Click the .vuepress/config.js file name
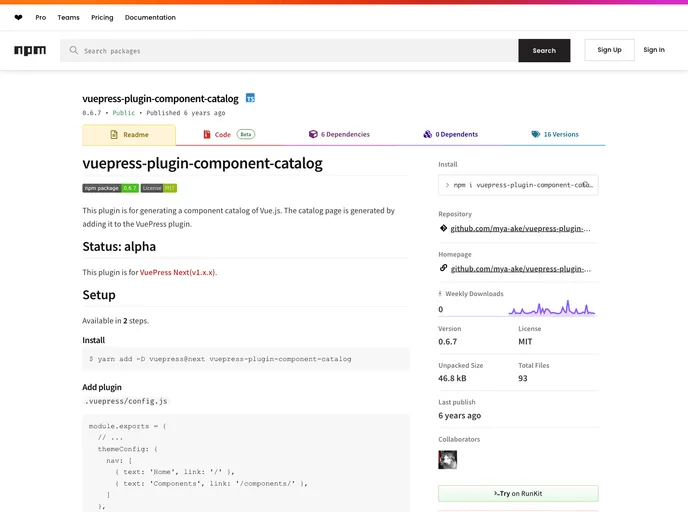The image size is (688, 512). coord(126,401)
